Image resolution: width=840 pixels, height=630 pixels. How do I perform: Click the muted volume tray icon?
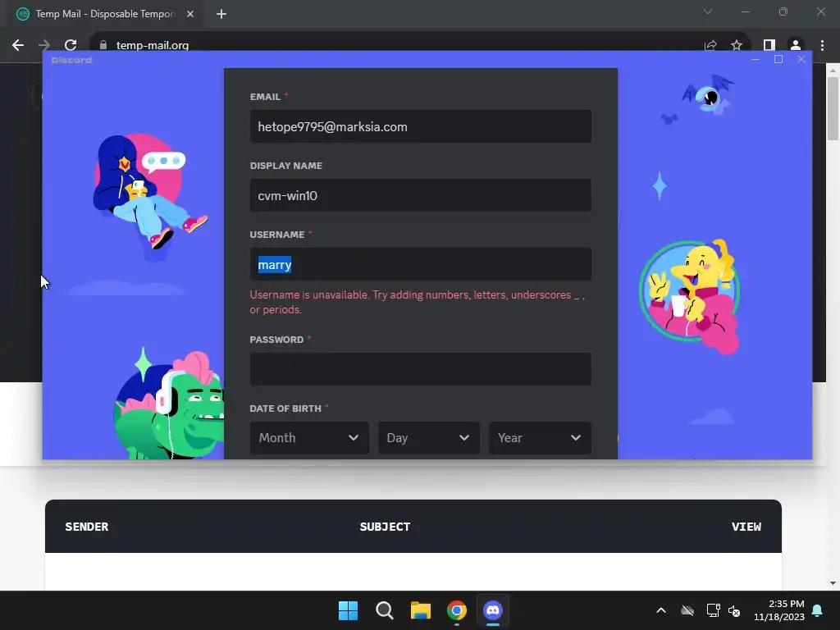(x=734, y=610)
